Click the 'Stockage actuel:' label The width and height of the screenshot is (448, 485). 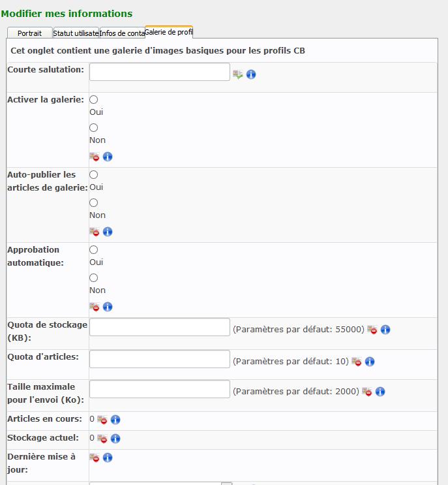click(x=43, y=438)
